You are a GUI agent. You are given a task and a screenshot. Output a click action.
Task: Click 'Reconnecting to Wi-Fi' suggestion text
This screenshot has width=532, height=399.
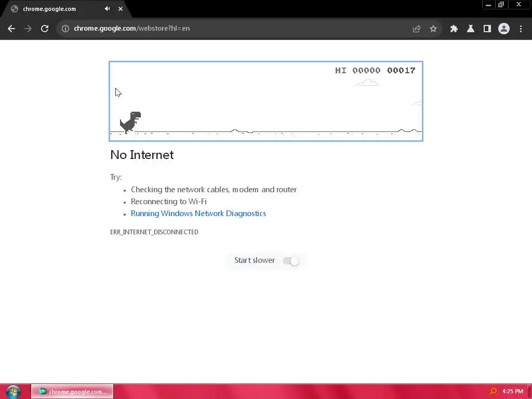[169, 202]
